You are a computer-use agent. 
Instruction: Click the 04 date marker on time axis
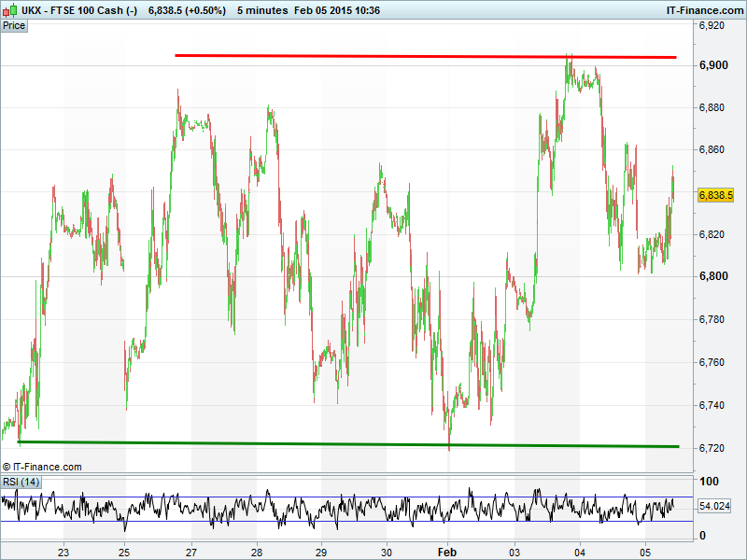pos(580,553)
